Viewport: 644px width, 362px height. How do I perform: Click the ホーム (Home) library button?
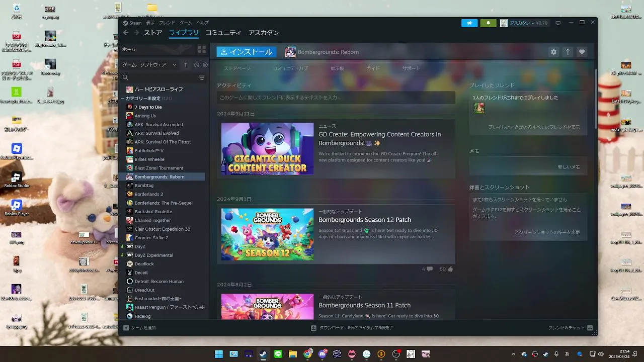(x=157, y=49)
